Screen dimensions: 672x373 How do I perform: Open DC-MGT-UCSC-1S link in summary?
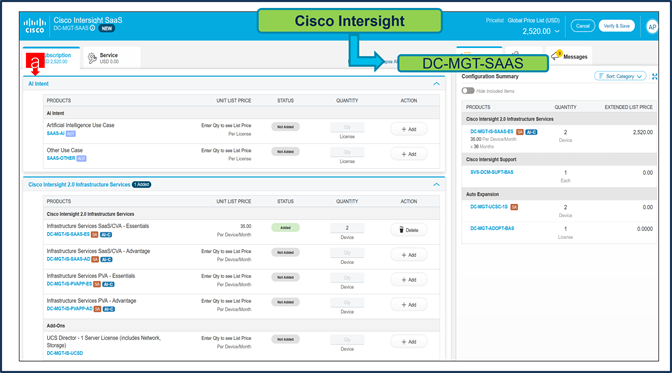click(x=489, y=207)
